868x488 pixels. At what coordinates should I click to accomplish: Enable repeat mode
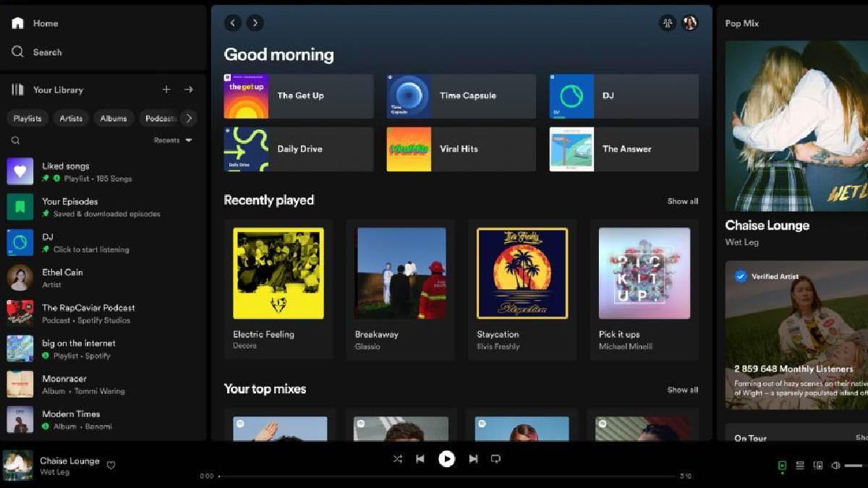click(495, 458)
